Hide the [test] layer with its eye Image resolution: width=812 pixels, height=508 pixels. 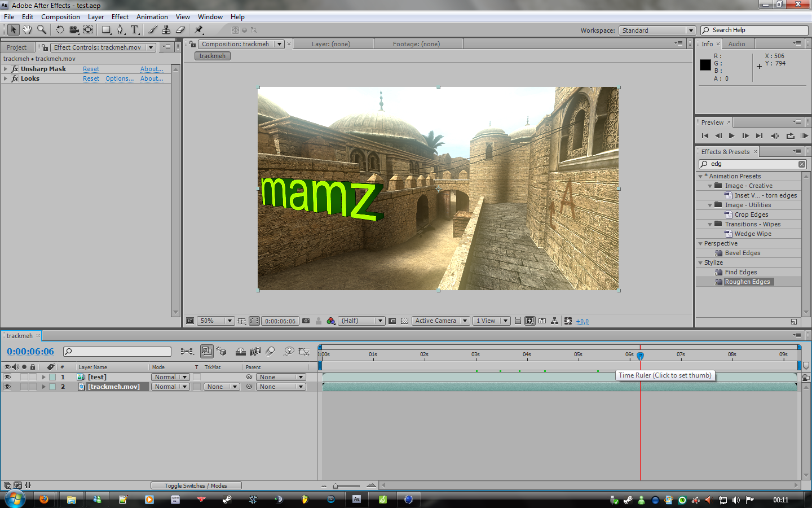click(7, 377)
